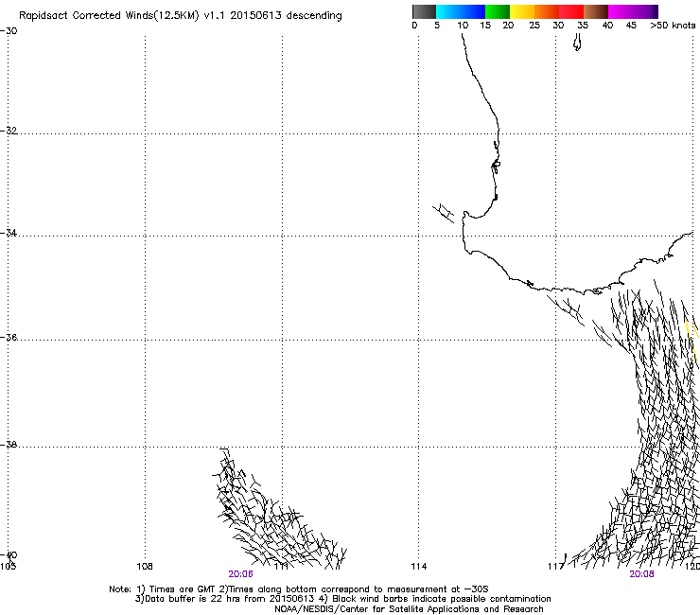Click the purple '20:08' time label

(641, 574)
